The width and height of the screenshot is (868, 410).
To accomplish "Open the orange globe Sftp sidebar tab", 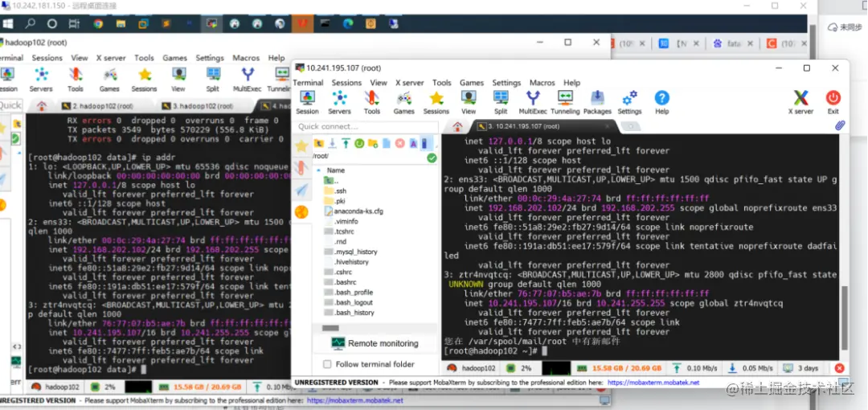I will [x=301, y=212].
